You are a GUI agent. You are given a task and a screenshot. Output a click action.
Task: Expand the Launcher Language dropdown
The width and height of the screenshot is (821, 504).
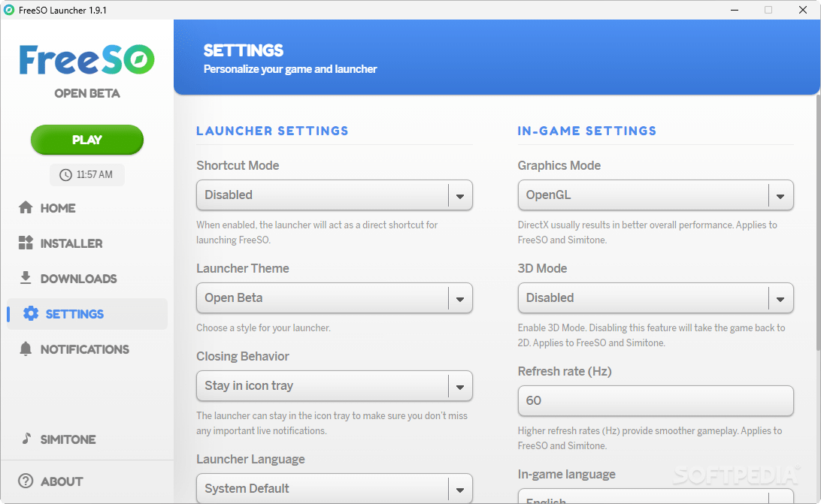[x=334, y=489]
